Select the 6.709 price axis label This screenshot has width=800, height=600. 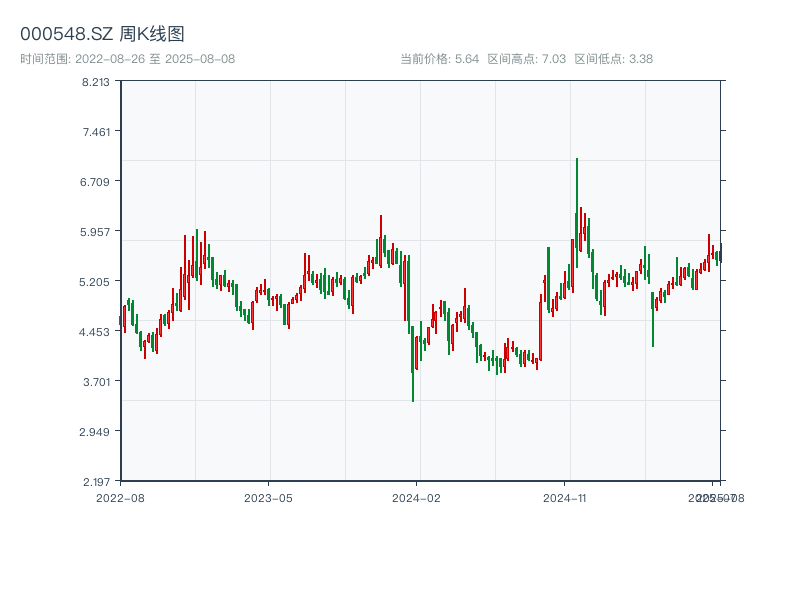point(96,182)
